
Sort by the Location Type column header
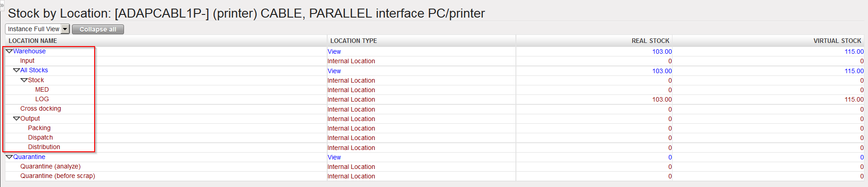point(353,41)
